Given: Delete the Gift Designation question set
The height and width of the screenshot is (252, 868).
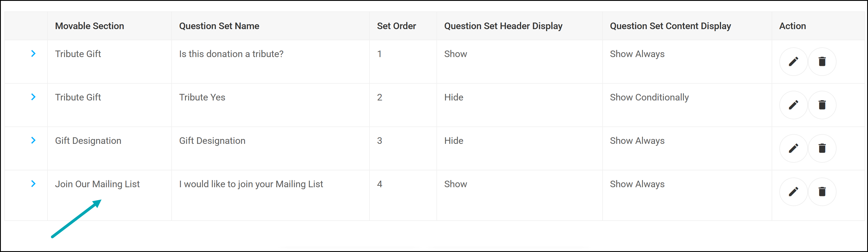Looking at the screenshot, I should (822, 148).
